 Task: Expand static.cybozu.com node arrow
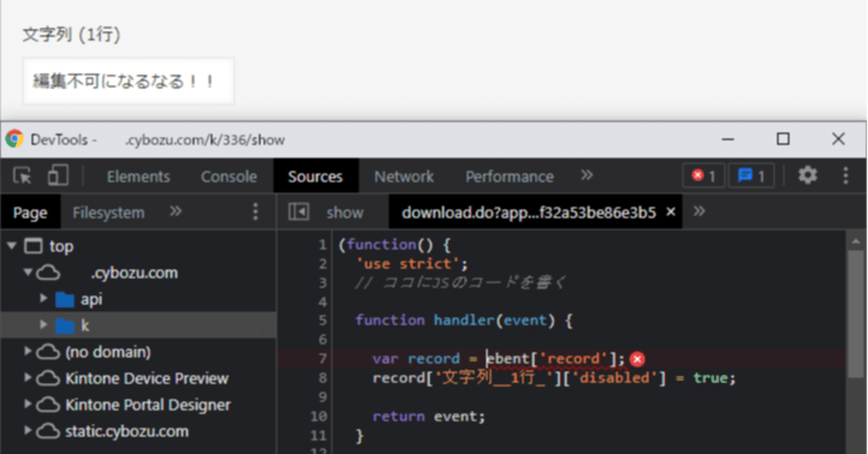tap(28, 431)
